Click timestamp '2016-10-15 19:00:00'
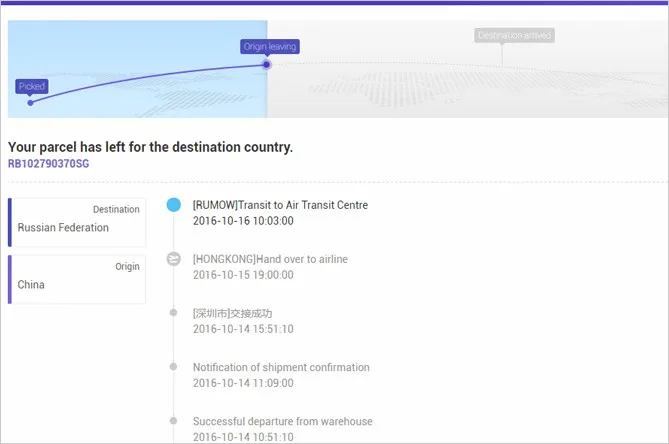The image size is (669, 444). click(243, 275)
